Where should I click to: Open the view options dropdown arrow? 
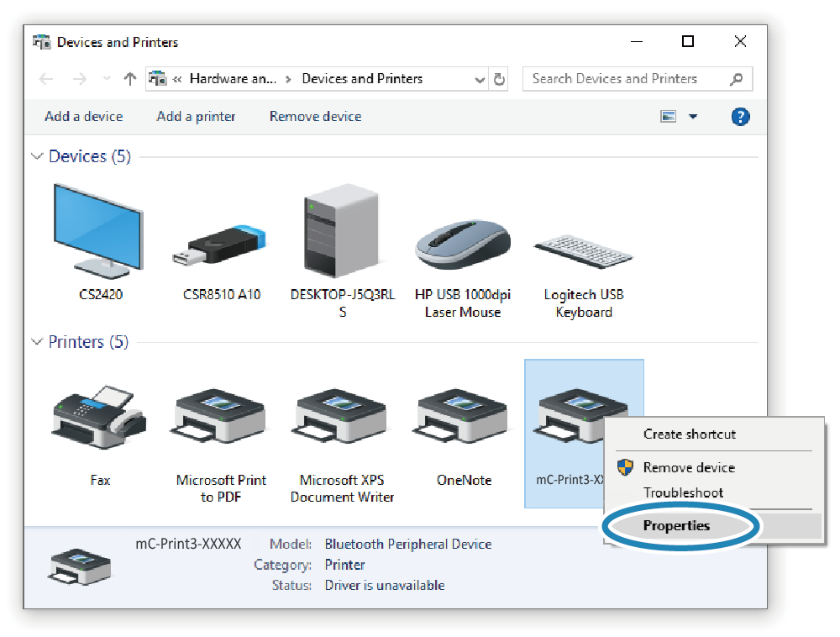693,117
